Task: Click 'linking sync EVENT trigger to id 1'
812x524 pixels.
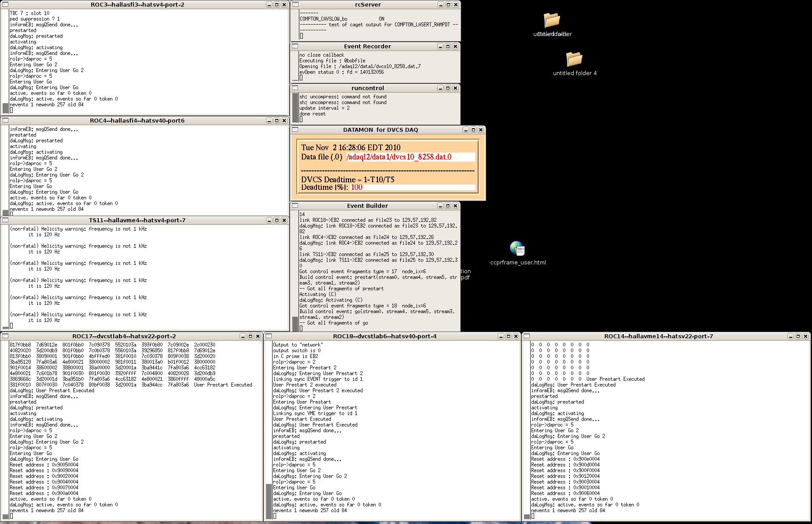Action: point(318,379)
